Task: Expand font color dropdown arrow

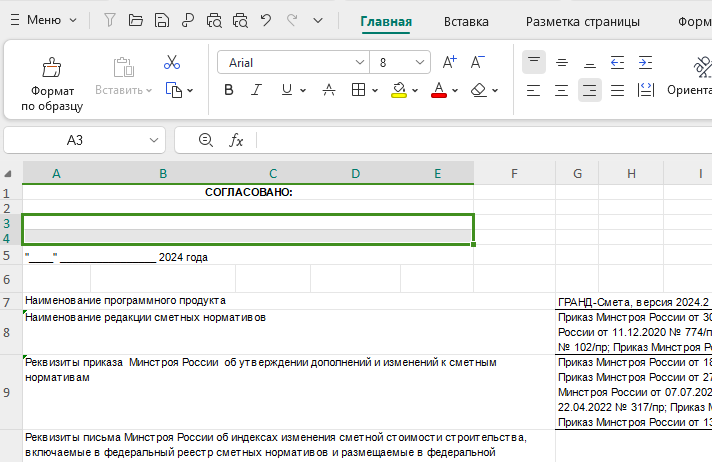Action: point(455,90)
